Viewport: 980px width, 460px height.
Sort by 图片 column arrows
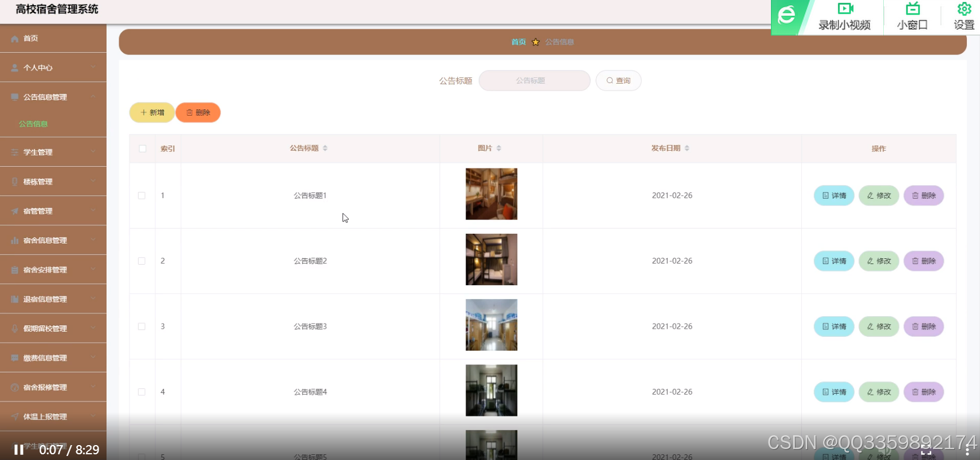499,148
